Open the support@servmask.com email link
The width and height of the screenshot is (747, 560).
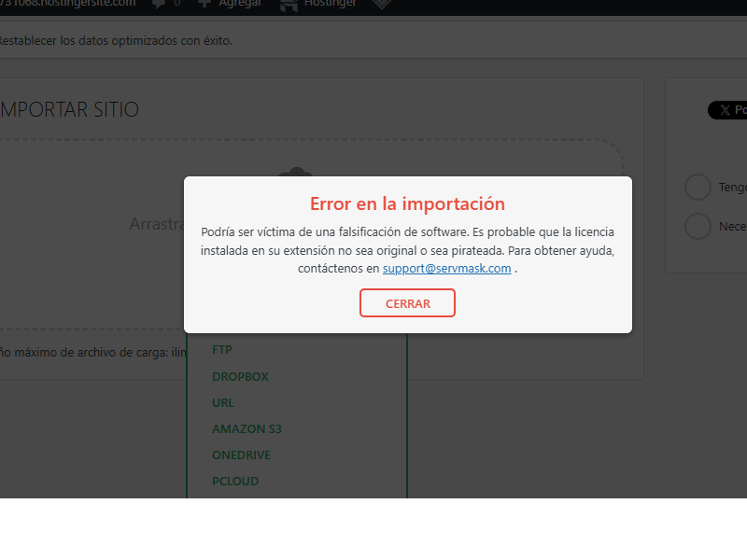447,269
